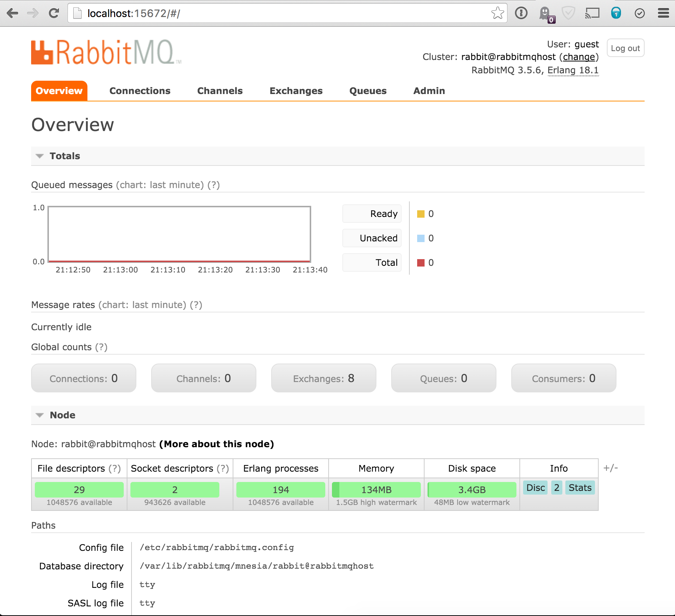Screen dimensions: 675x616
Task: Open help (?) for Global counts
Action: tap(101, 347)
